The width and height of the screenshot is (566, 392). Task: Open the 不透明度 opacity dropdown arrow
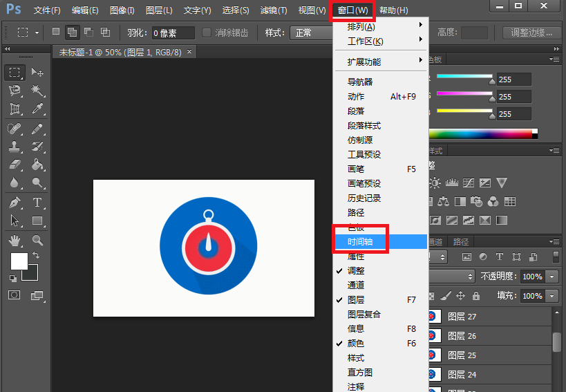click(551, 277)
